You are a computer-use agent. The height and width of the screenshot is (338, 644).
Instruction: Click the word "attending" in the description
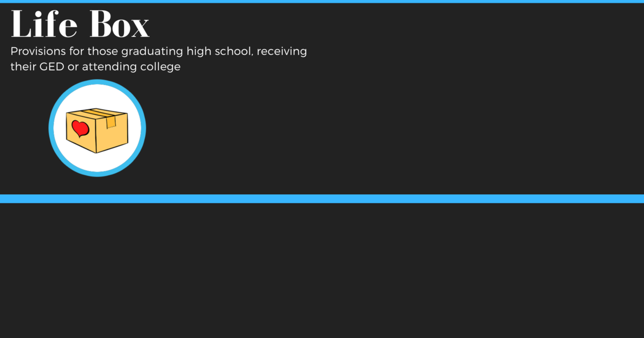tap(105, 68)
